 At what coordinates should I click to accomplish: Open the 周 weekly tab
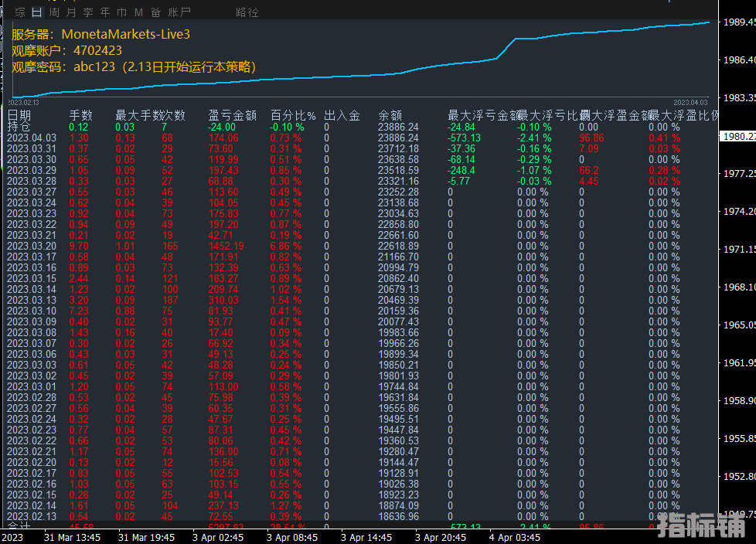tap(54, 12)
